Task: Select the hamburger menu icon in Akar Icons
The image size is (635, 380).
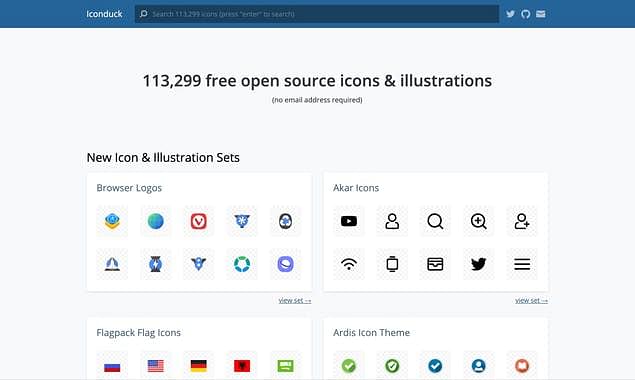Action: (522, 264)
